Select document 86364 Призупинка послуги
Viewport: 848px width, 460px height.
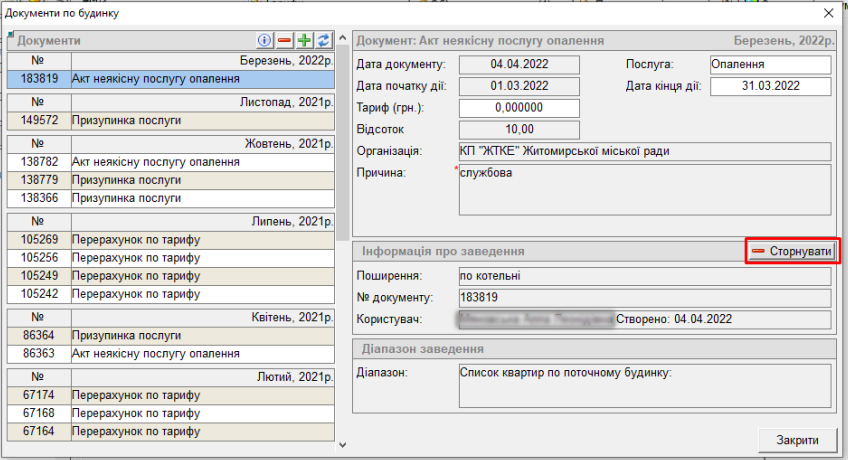pos(170,337)
